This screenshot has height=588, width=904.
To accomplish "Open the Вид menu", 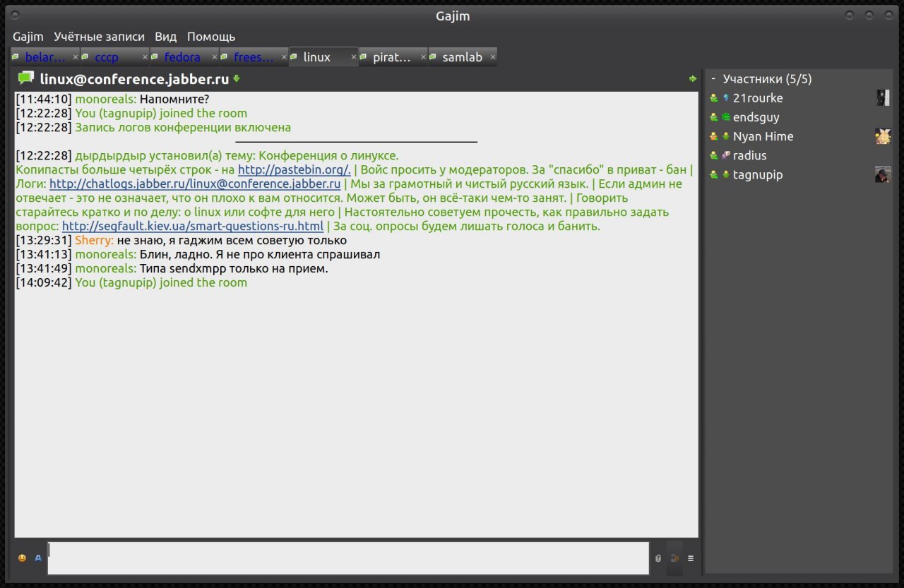I will click(166, 37).
